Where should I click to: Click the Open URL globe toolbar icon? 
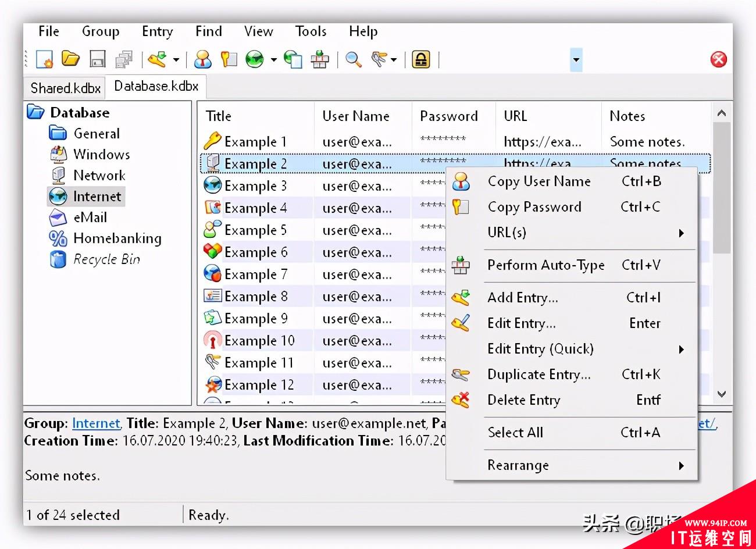pyautogui.click(x=255, y=59)
